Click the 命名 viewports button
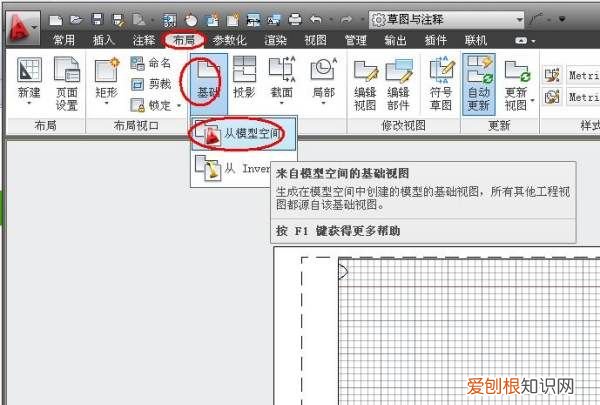 click(151, 63)
